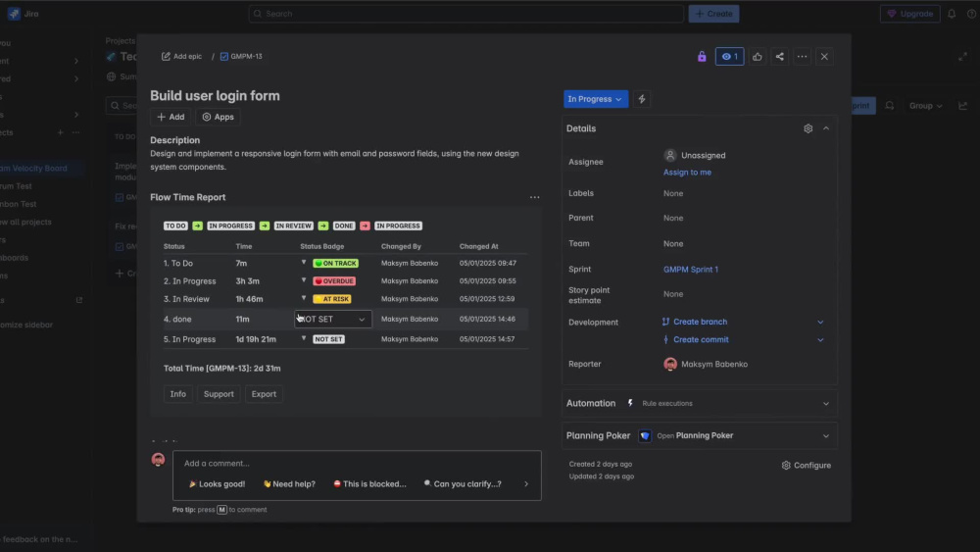Expand the Planning Poker panel
Viewport: 980px width, 552px height.
(x=825, y=436)
